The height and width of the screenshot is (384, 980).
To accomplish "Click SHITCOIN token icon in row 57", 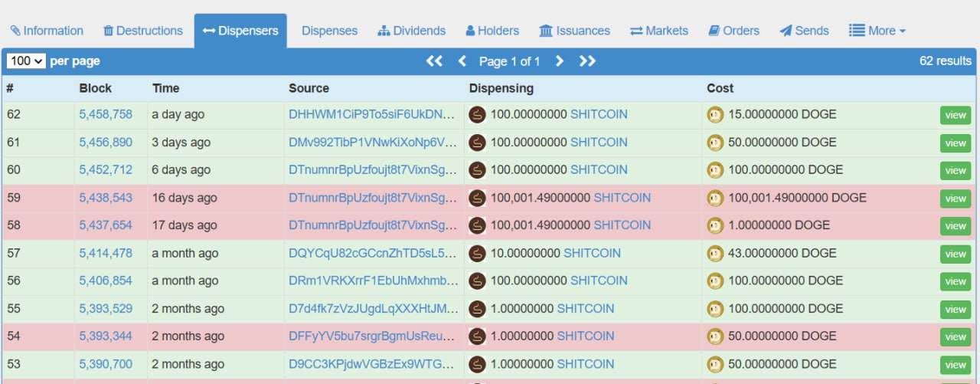I will [478, 253].
